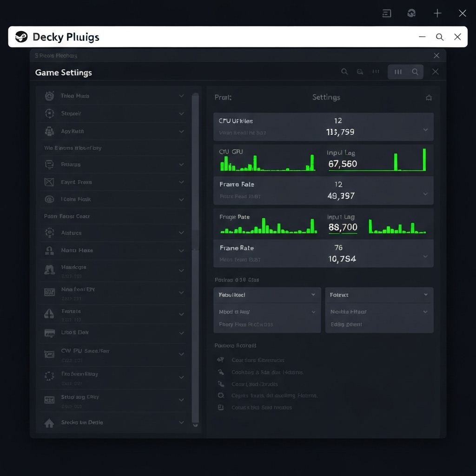Open the Game Settings tab heading
Viewport: 476px width, 476px height.
click(x=63, y=73)
